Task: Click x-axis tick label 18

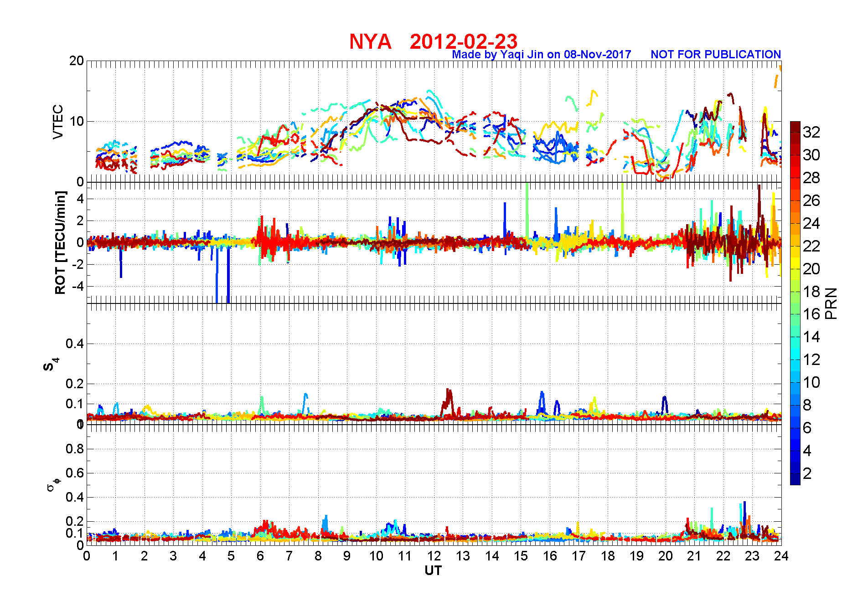Action: click(608, 556)
